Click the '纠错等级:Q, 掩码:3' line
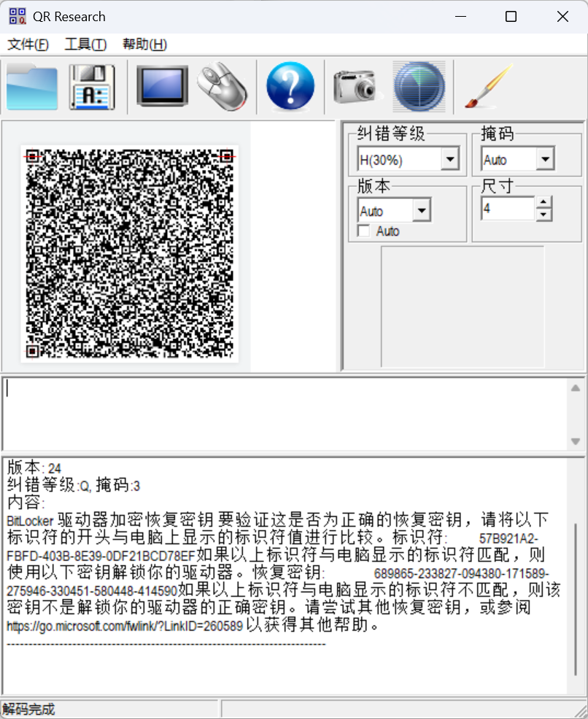The image size is (588, 719). tap(74, 485)
